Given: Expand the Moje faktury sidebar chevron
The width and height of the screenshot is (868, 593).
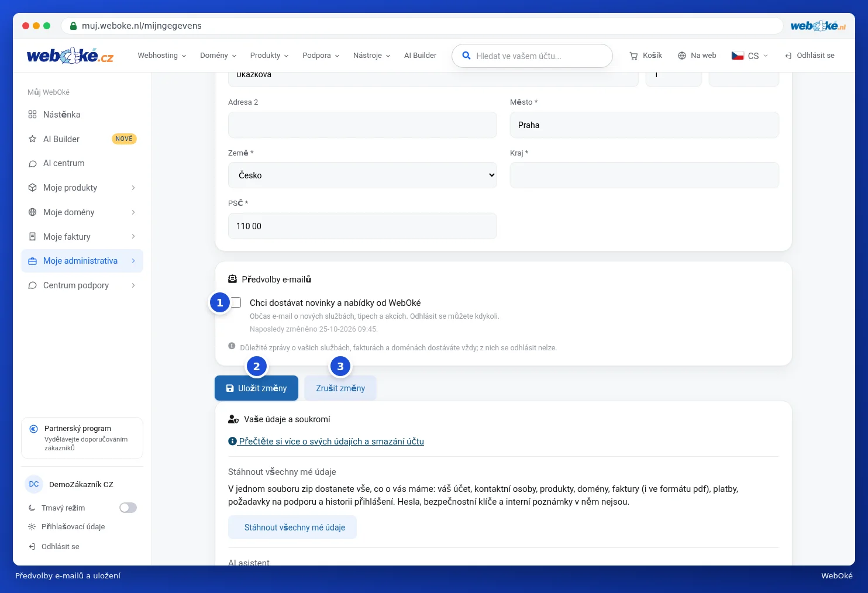Looking at the screenshot, I should coord(133,237).
